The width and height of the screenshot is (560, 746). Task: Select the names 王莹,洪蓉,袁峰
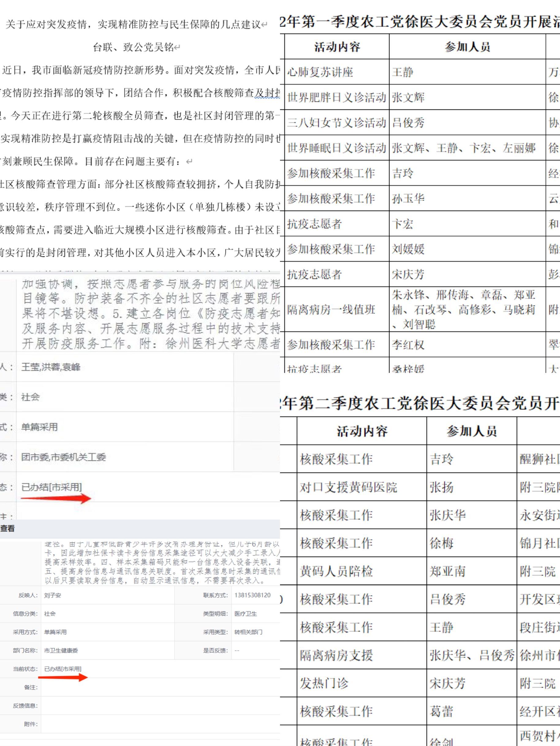tap(51, 367)
